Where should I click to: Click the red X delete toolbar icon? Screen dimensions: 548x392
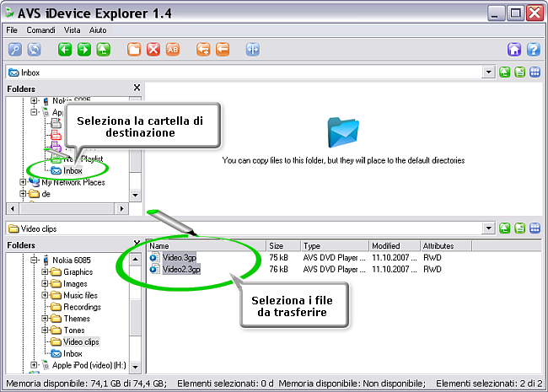click(x=153, y=49)
